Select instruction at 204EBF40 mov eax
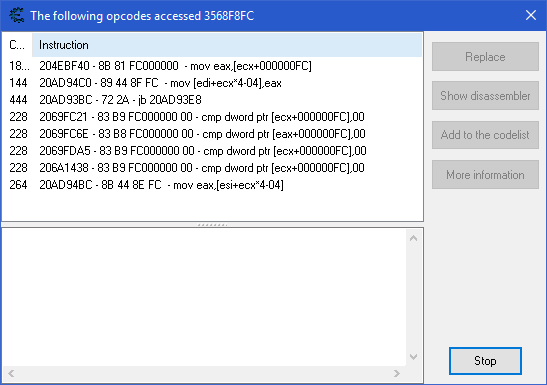 pyautogui.click(x=212, y=66)
